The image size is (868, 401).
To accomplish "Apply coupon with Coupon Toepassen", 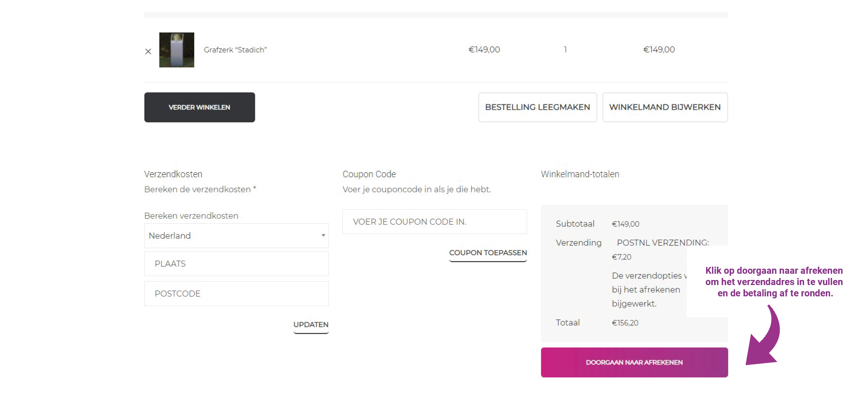I will click(x=488, y=253).
